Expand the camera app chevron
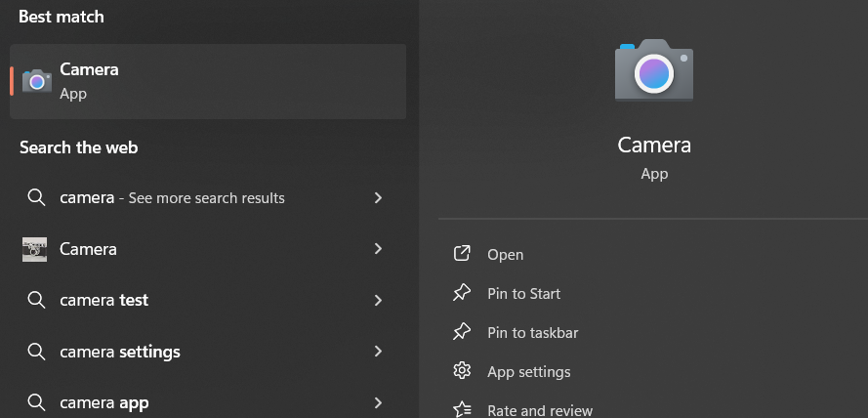Screen dimensions: 868x418 click(378, 402)
